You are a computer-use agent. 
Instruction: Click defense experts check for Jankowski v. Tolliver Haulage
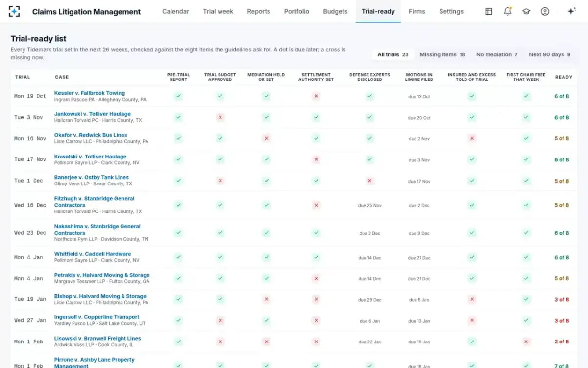tap(369, 117)
